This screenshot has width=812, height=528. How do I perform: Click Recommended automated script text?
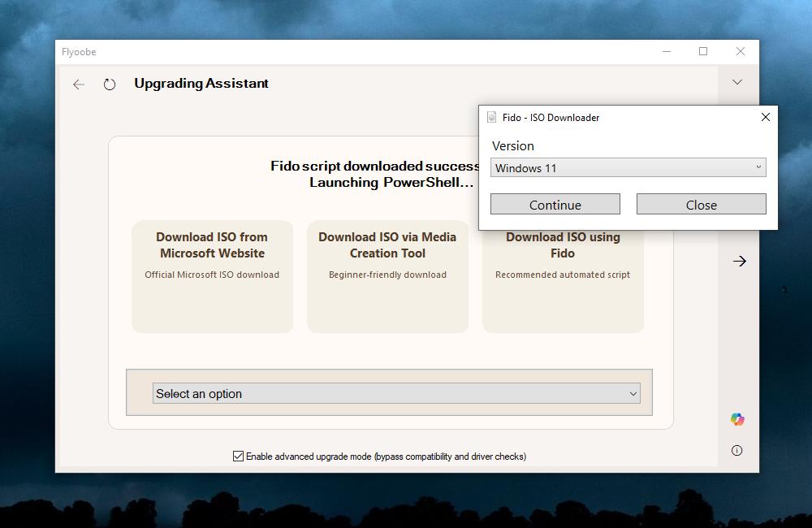[x=563, y=275]
